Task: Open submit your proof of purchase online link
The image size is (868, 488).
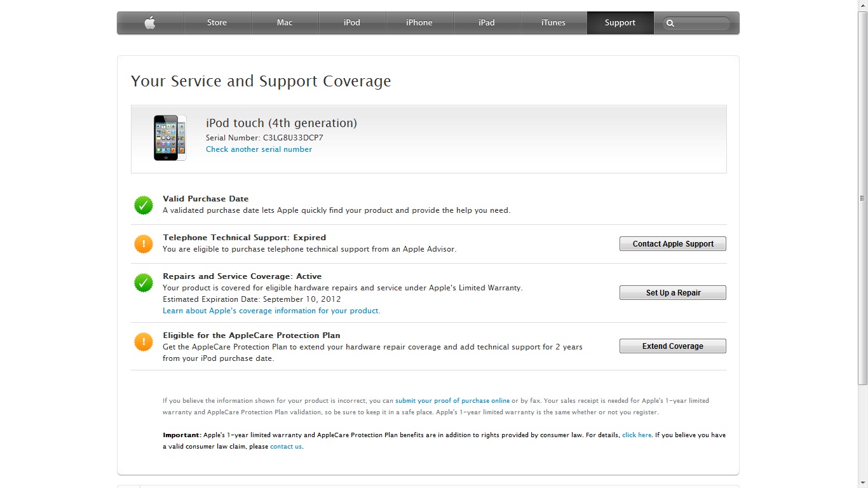Action: point(452,401)
